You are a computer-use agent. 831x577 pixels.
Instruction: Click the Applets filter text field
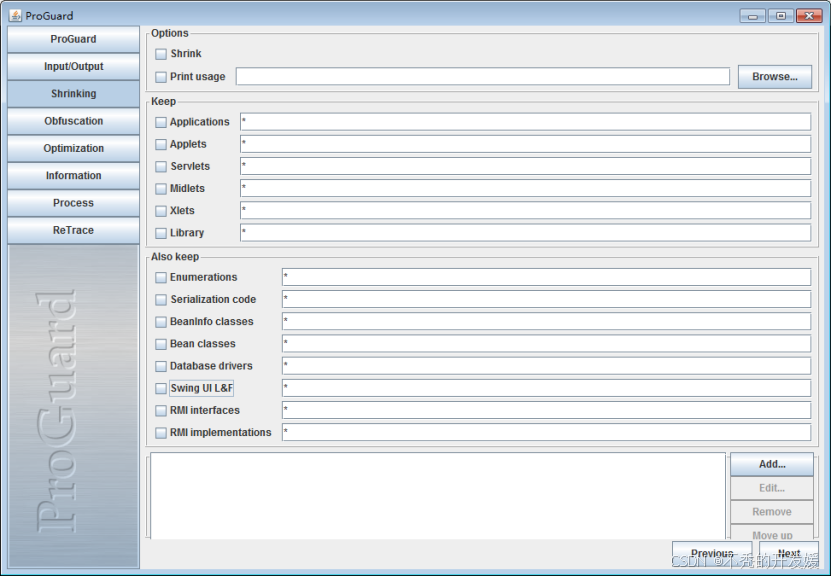tap(525, 144)
